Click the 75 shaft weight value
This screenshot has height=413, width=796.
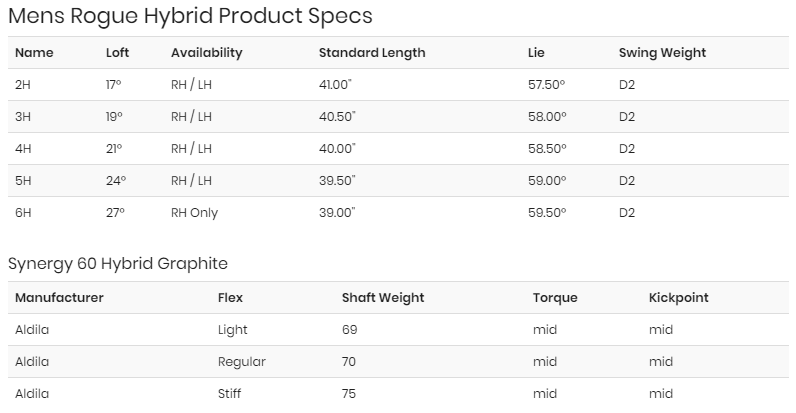pos(349,394)
